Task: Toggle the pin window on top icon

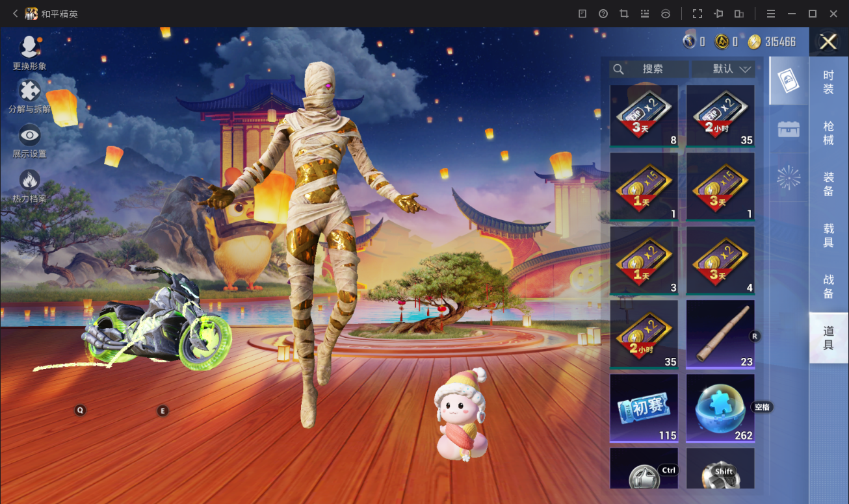Action: tap(718, 14)
